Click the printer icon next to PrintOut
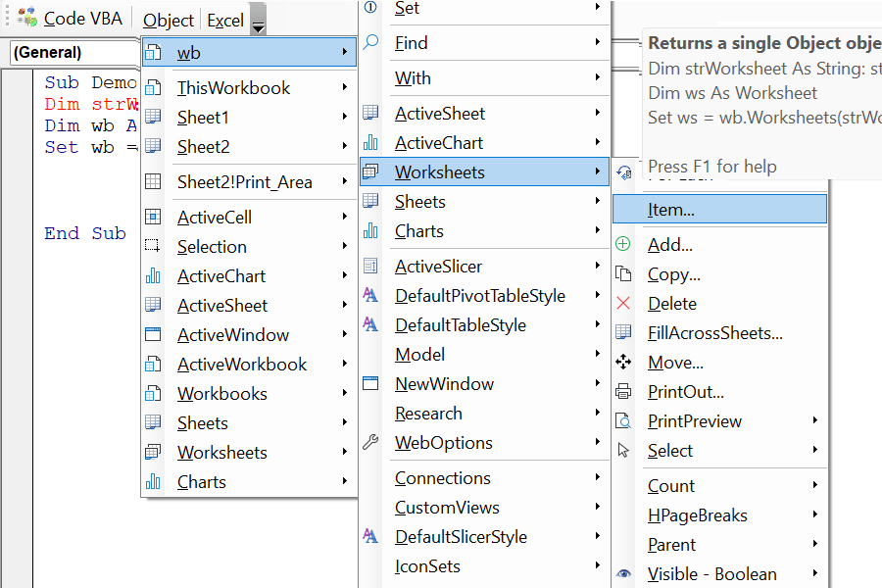Image resolution: width=882 pixels, height=588 pixels. pyautogui.click(x=624, y=391)
